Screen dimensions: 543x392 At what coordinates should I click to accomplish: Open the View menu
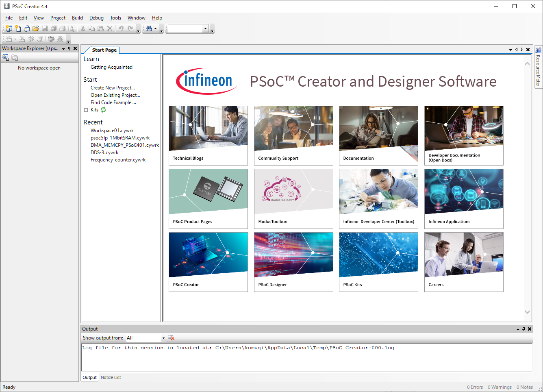click(x=39, y=18)
